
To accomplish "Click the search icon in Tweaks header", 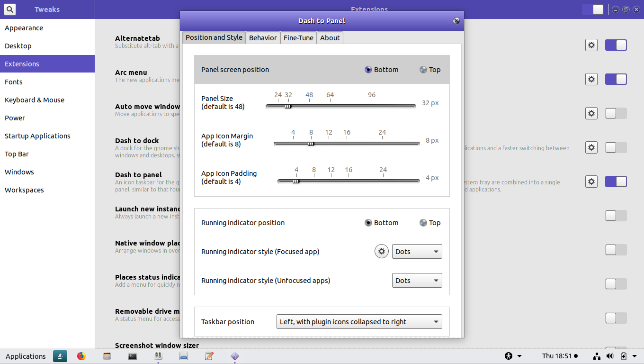I will point(9,9).
